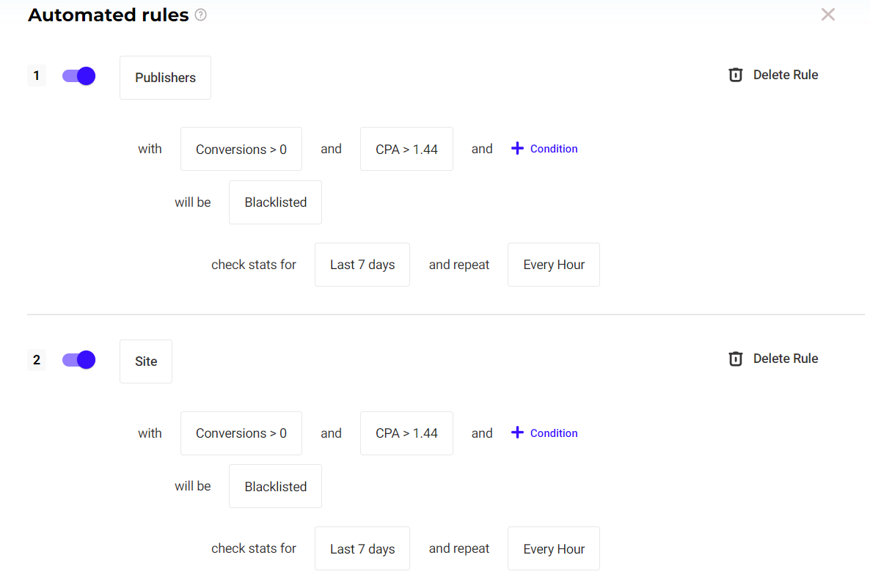Image resolution: width=870 pixels, height=588 pixels.
Task: Add a Condition to the Site rule
Action: click(x=544, y=433)
